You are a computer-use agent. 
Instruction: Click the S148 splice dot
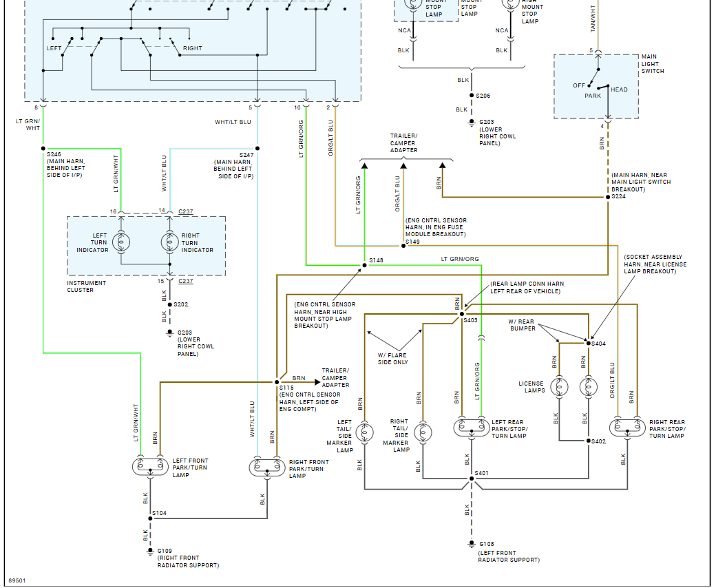tap(364, 265)
